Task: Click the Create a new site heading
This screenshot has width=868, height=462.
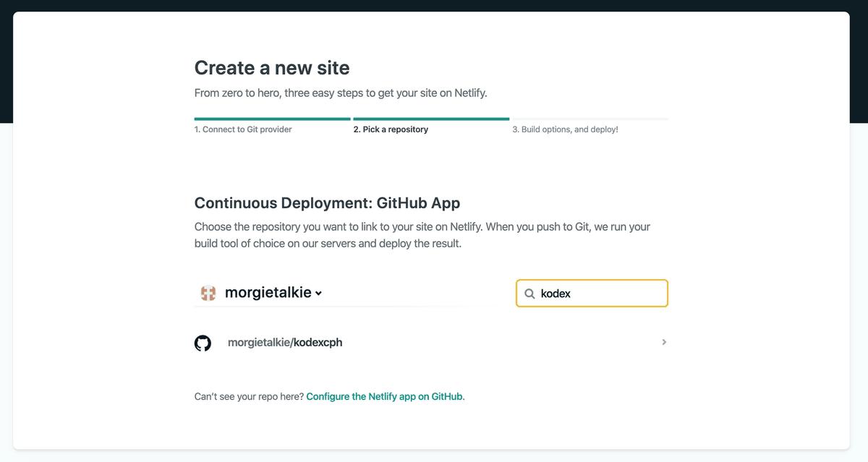Action: coord(272,68)
